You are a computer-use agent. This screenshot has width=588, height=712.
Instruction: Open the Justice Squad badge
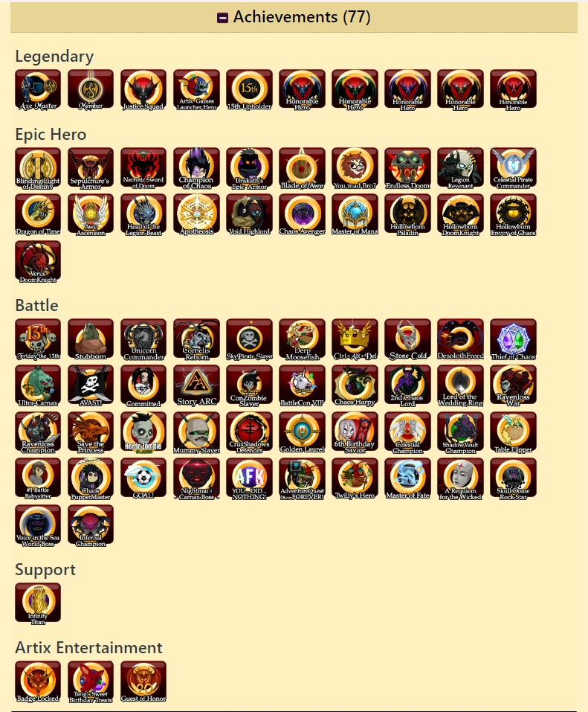click(143, 90)
